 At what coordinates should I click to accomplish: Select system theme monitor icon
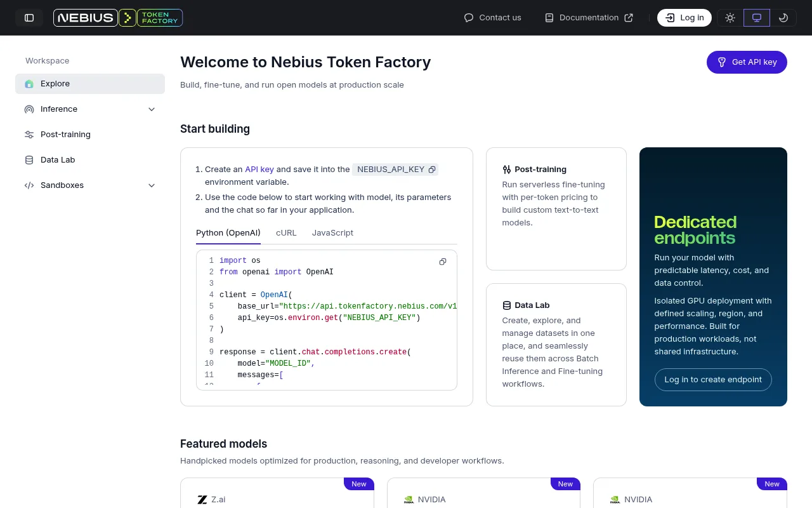click(757, 18)
